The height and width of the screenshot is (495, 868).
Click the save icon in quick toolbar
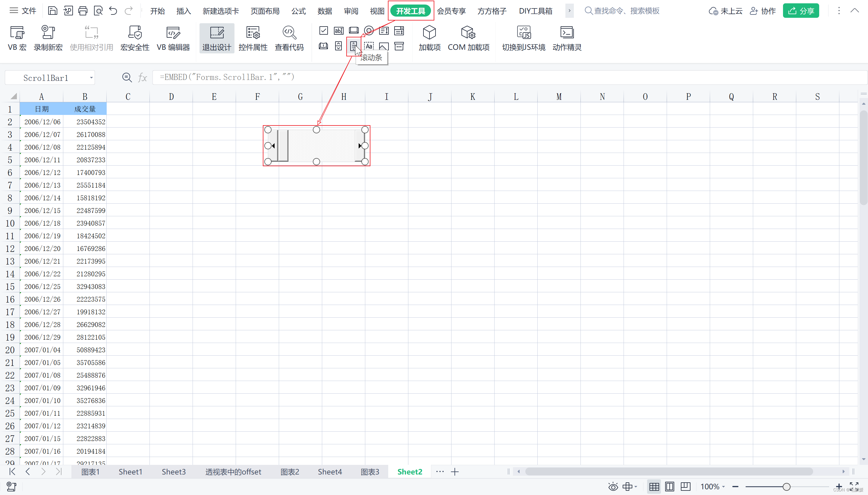53,11
